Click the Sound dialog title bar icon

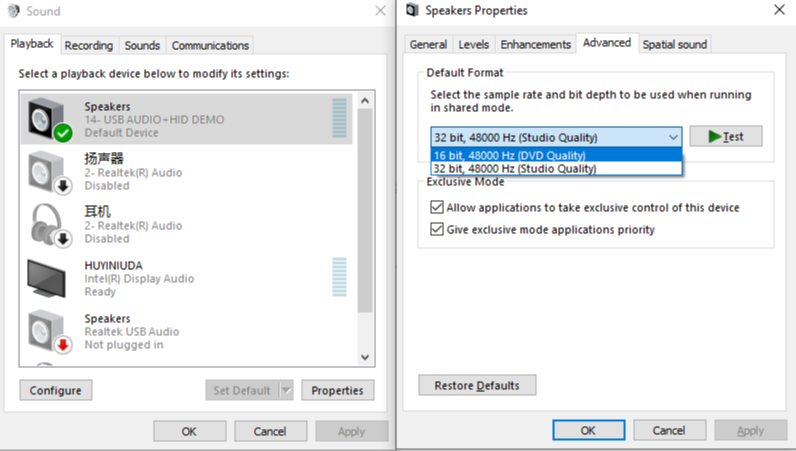click(13, 12)
